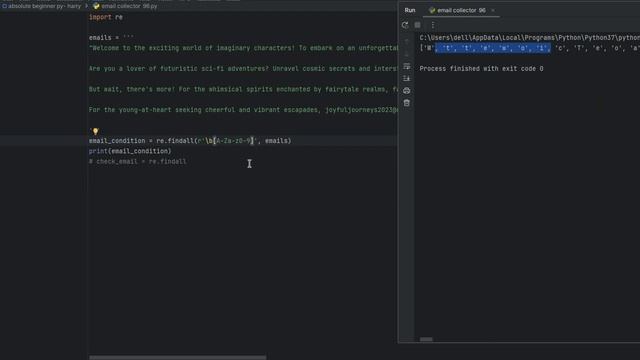Click the run configuration icon on run tab
Image resolution: width=640 pixels, height=360 pixels.
[x=432, y=10]
